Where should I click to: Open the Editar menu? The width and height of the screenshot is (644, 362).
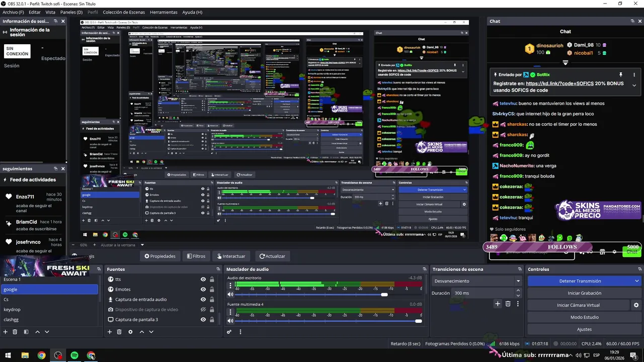[35, 12]
